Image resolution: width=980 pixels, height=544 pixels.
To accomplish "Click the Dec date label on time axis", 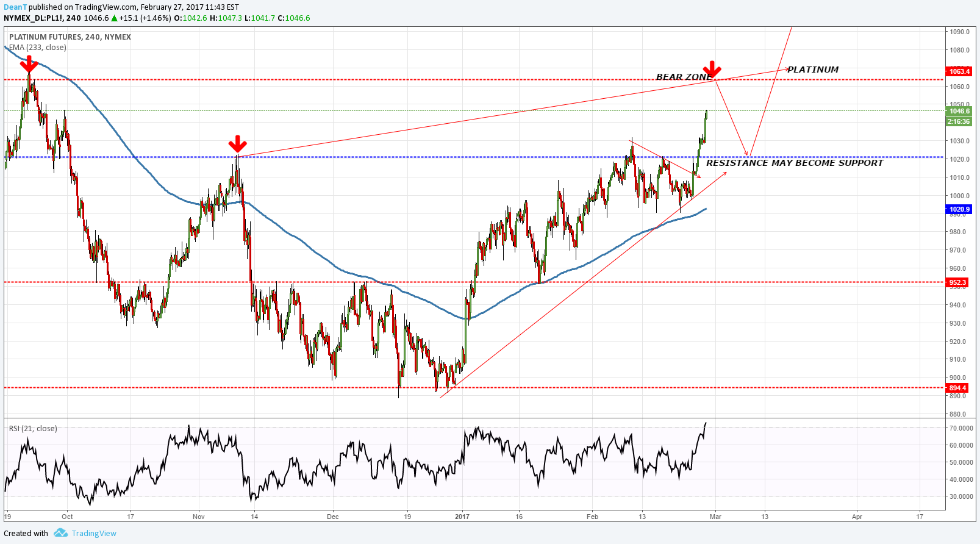I will pyautogui.click(x=332, y=517).
